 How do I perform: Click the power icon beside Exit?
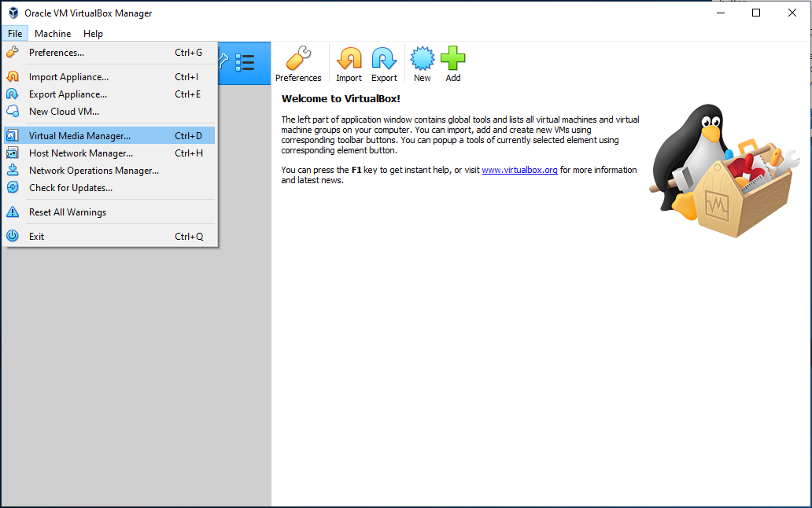13,236
